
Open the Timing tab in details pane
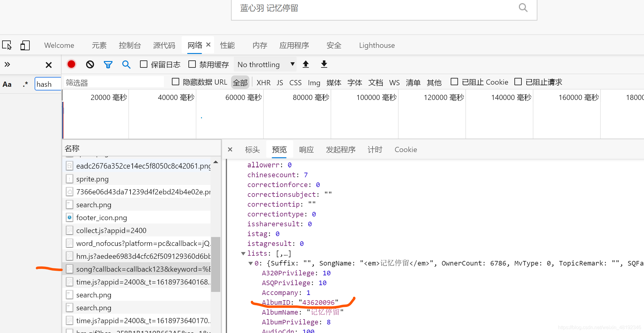[x=375, y=150]
